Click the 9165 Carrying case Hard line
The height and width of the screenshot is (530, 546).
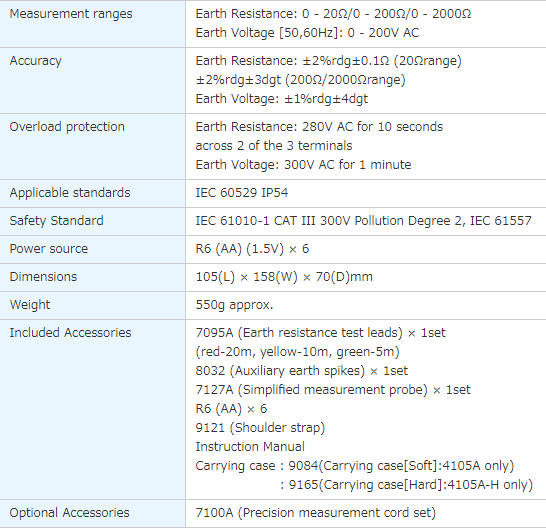pyautogui.click(x=407, y=484)
